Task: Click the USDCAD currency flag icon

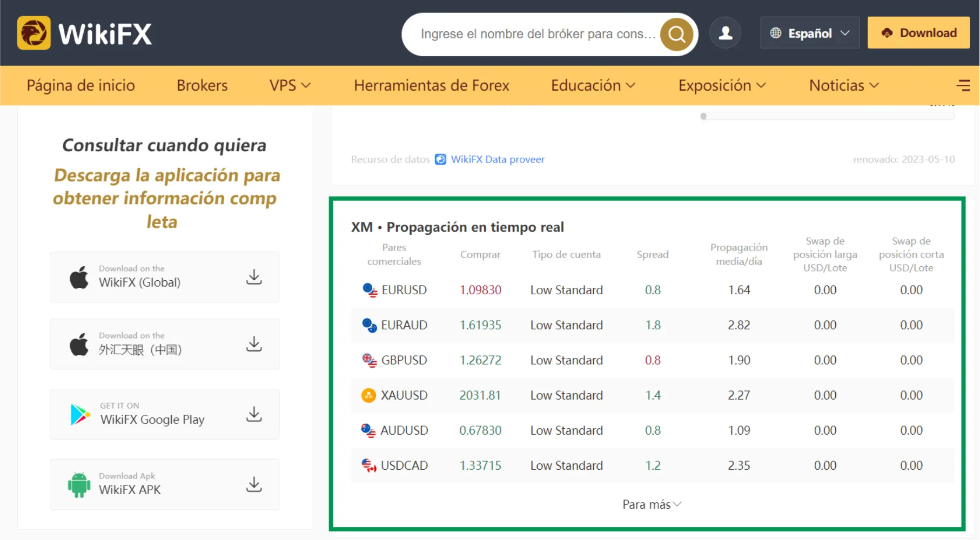Action: pos(369,465)
